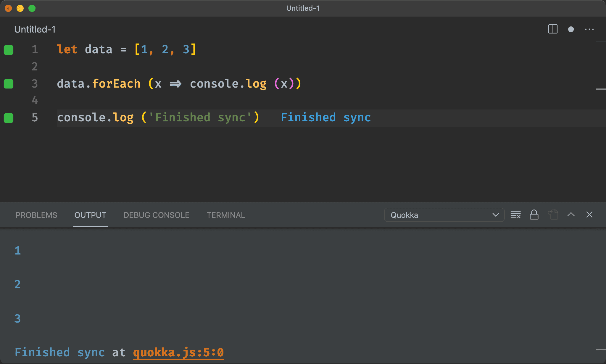Click the inline 'Finished sync' result on line 5

pos(325,117)
